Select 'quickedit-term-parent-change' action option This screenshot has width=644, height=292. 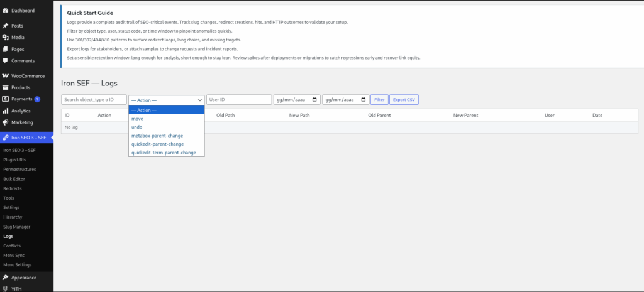[x=166, y=153]
